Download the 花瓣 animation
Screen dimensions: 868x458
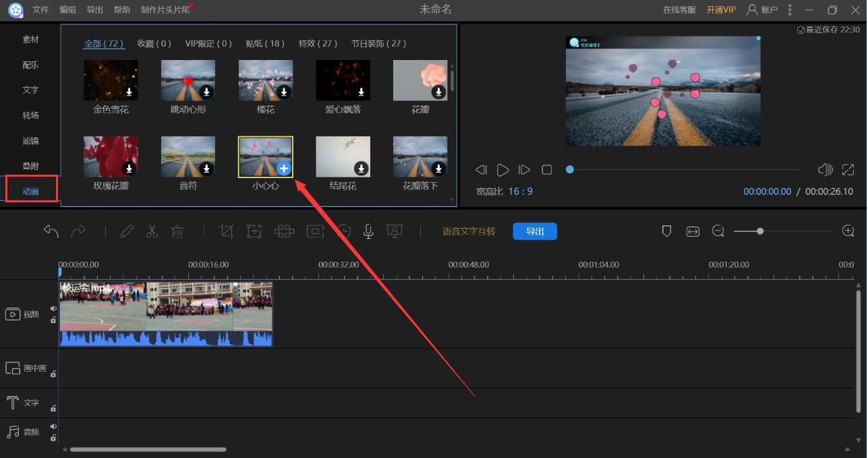click(438, 92)
